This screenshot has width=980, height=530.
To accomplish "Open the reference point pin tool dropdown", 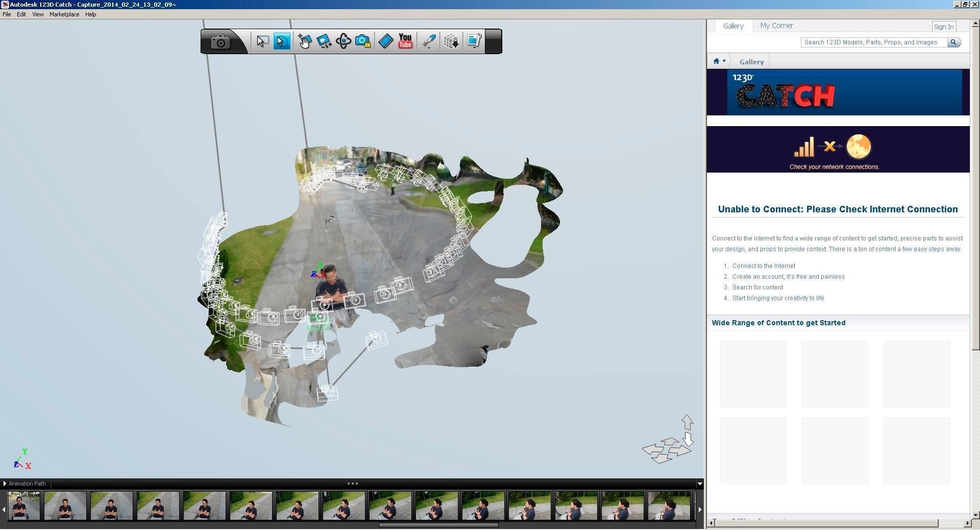I will coord(429,41).
